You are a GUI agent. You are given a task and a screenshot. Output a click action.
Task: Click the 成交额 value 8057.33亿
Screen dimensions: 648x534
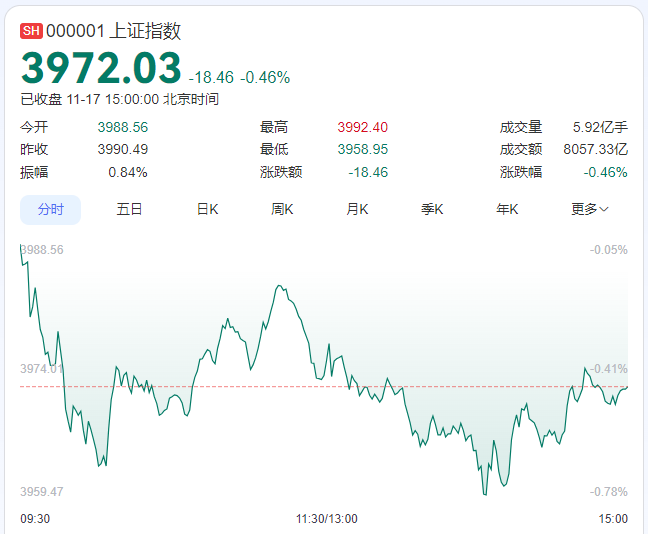[x=595, y=149]
